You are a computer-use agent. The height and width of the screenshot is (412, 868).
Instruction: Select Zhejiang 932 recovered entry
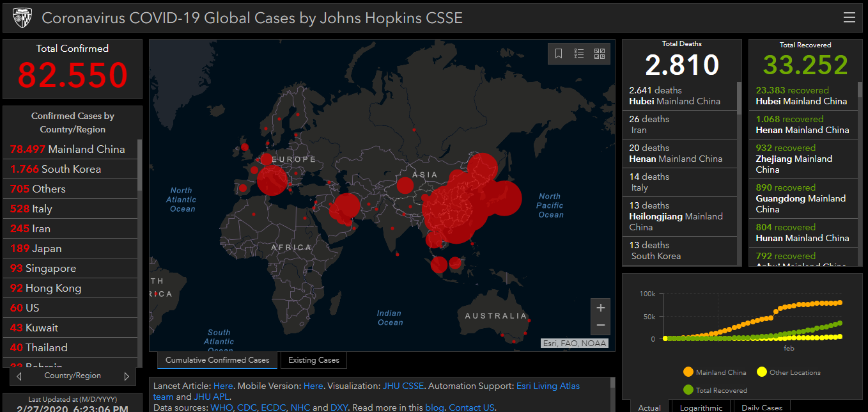[x=803, y=159]
